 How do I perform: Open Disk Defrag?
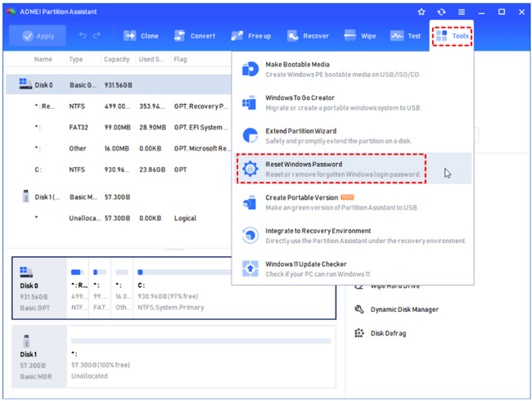(x=381, y=333)
